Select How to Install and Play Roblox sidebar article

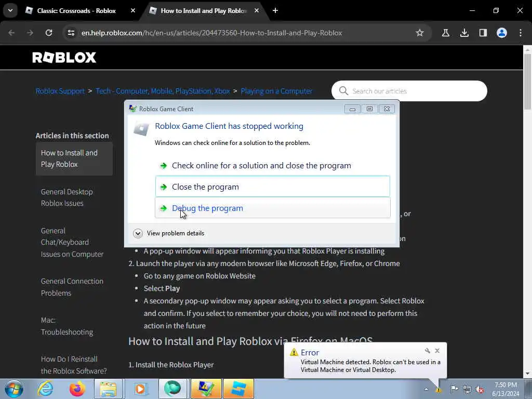pos(74,158)
